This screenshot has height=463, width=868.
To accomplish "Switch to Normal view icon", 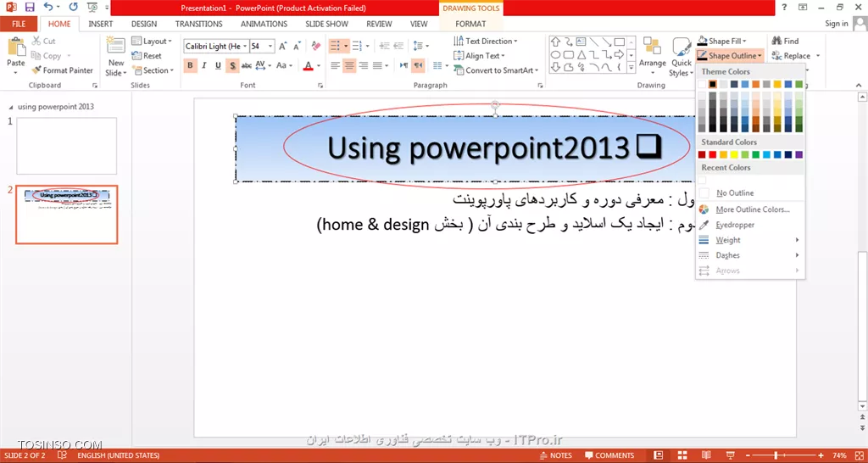I will [x=658, y=456].
